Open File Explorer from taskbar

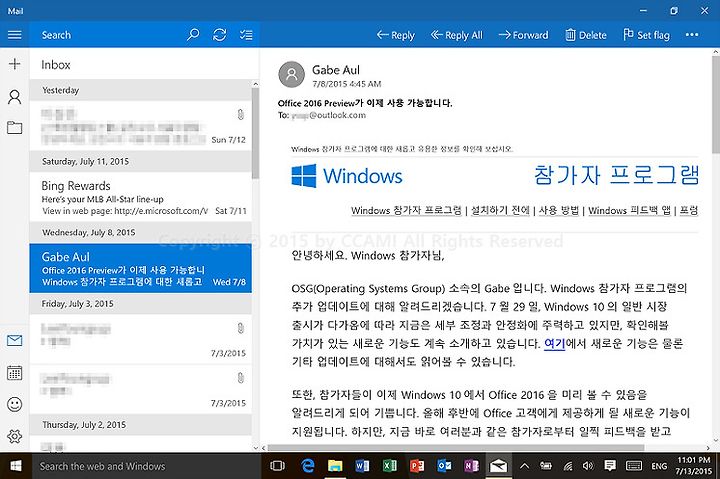335,466
